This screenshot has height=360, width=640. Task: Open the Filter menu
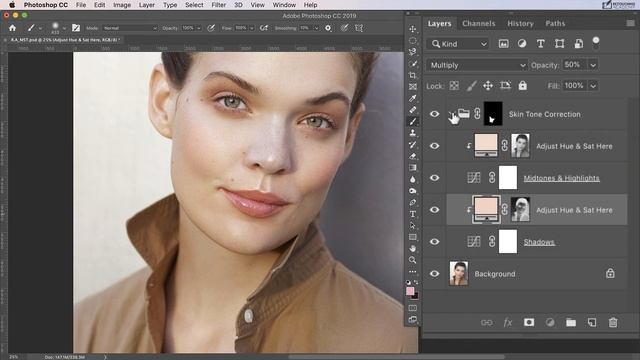tap(218, 5)
